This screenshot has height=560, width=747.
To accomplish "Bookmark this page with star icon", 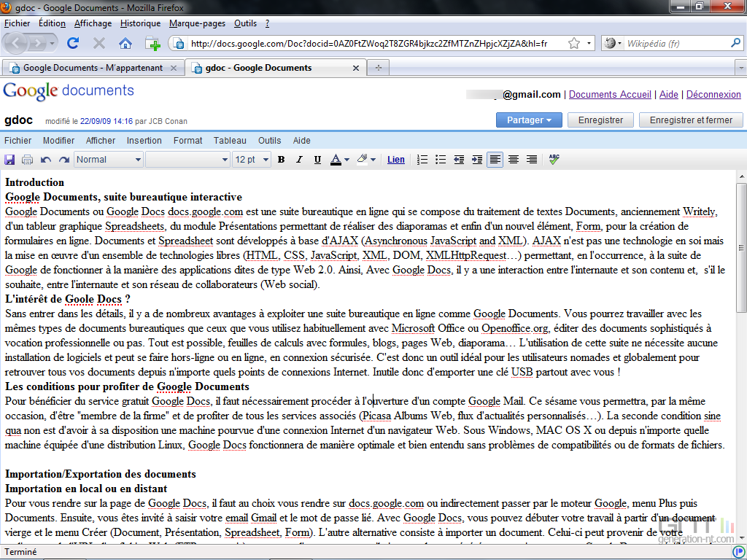I will [x=574, y=43].
